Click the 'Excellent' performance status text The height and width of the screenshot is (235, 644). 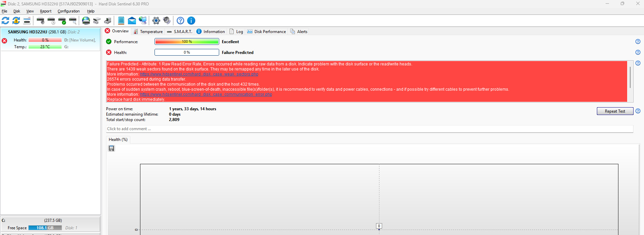click(230, 42)
